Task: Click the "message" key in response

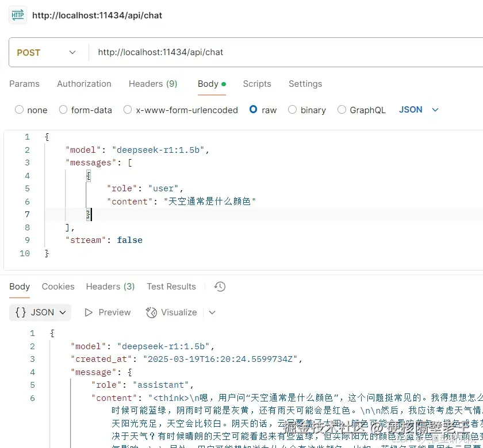Action: [93, 372]
